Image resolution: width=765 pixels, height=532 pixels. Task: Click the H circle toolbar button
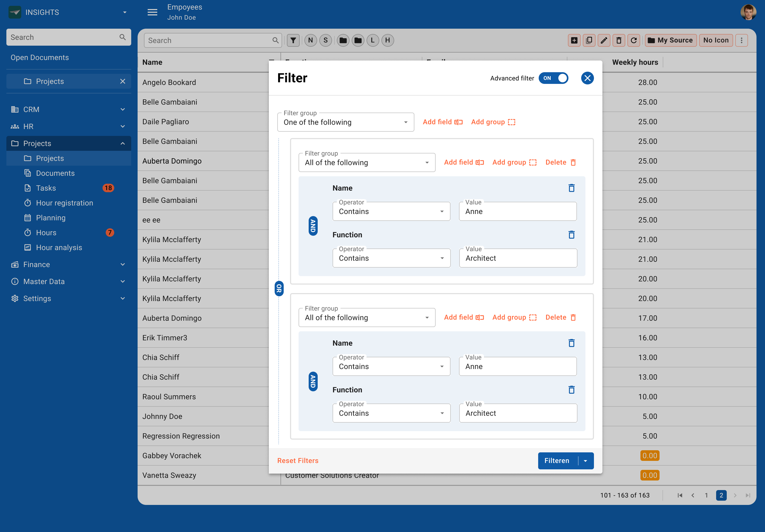coord(388,40)
